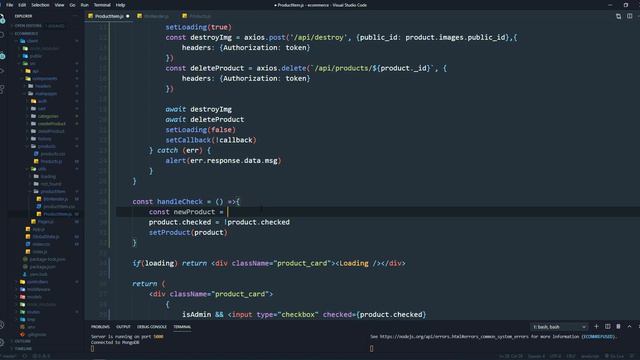Select the TERMINAL panel tab
Viewport: 640px width, 360px height.
click(182, 327)
